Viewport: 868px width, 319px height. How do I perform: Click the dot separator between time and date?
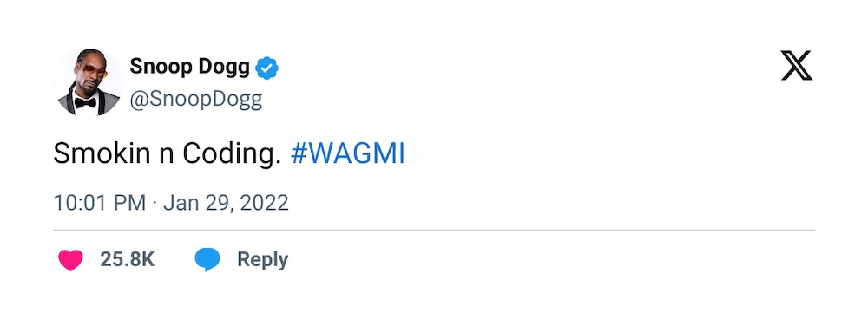click(x=155, y=204)
